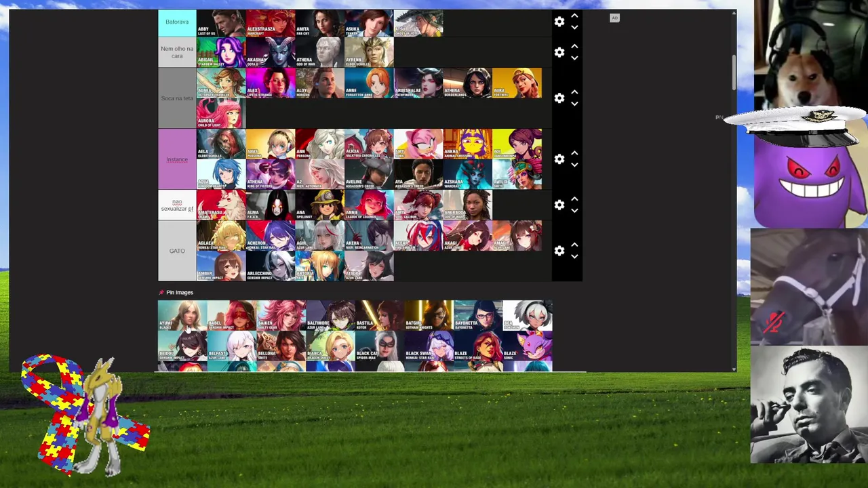The height and width of the screenshot is (488, 868).
Task: Open settings gear for nao sexualizar pf tier
Action: [559, 205]
